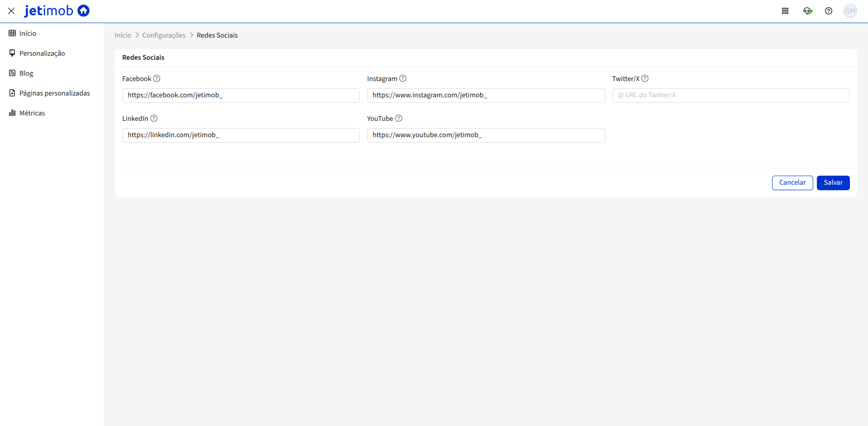This screenshot has height=426, width=868.
Task: Close the side menu with X icon
Action: [x=11, y=11]
